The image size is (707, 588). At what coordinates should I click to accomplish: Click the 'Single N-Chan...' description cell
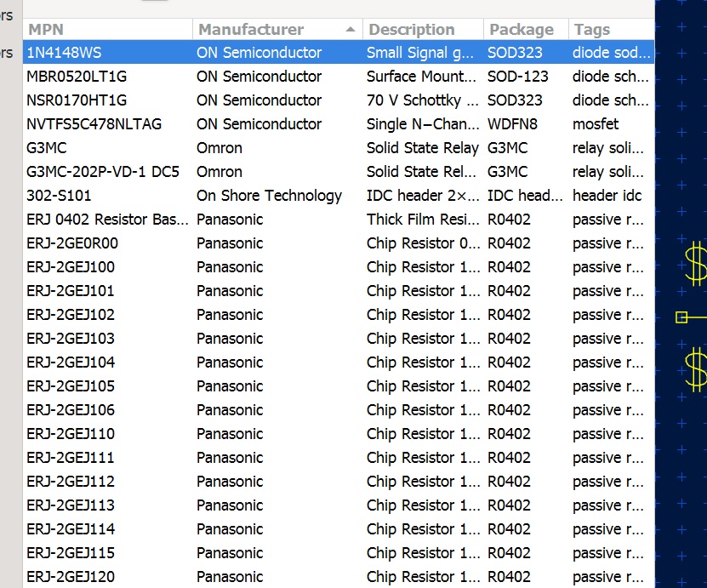click(423, 124)
